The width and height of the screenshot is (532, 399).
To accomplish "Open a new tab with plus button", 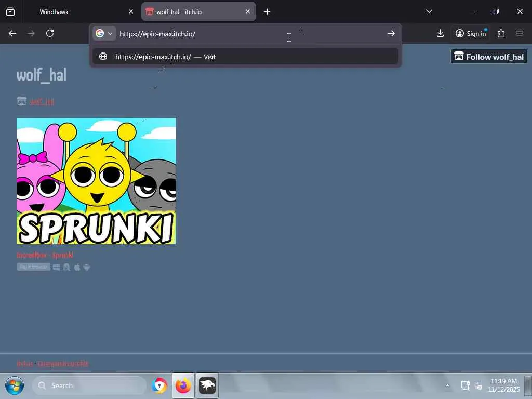I will [x=268, y=12].
